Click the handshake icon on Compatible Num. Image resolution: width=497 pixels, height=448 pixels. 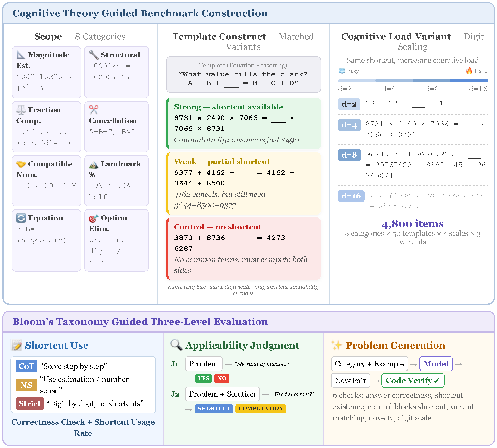[x=22, y=164]
